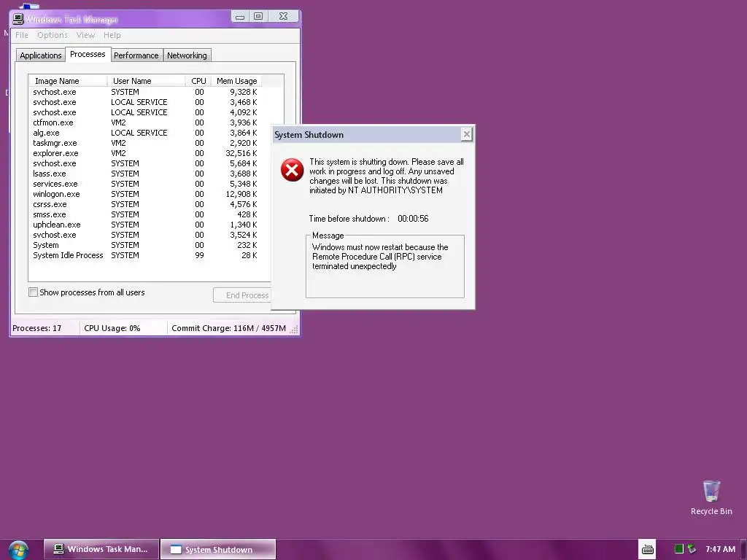
Task: Sort by Image Name column header
Action: click(68, 81)
